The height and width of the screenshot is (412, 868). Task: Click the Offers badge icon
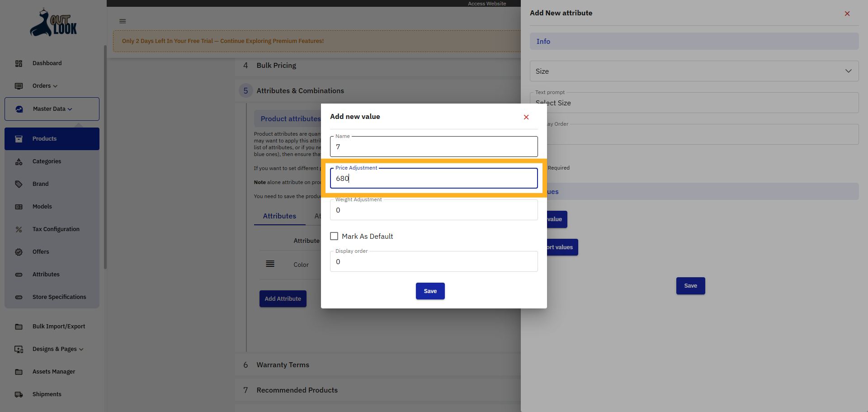[x=19, y=252]
